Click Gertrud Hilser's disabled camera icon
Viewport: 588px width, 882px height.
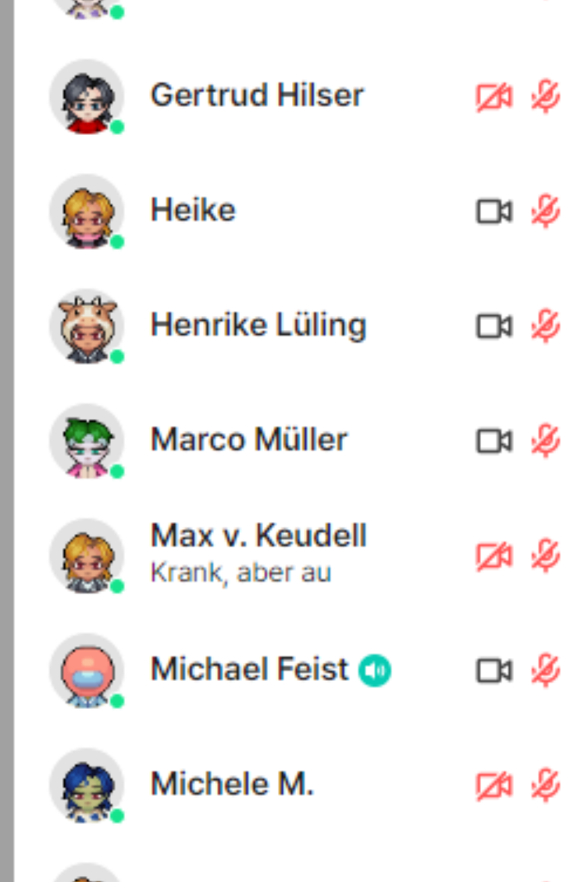pos(494,98)
